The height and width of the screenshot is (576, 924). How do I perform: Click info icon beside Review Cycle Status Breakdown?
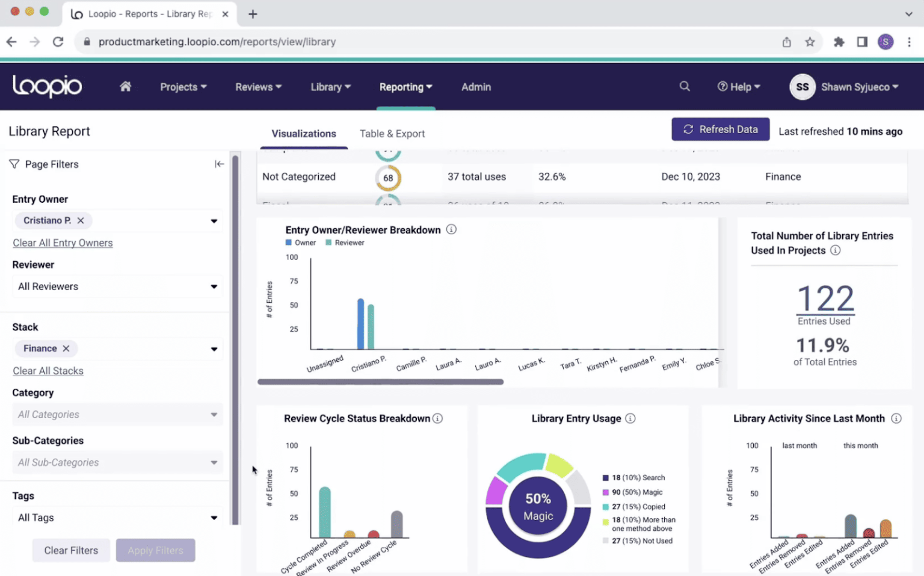coord(438,418)
